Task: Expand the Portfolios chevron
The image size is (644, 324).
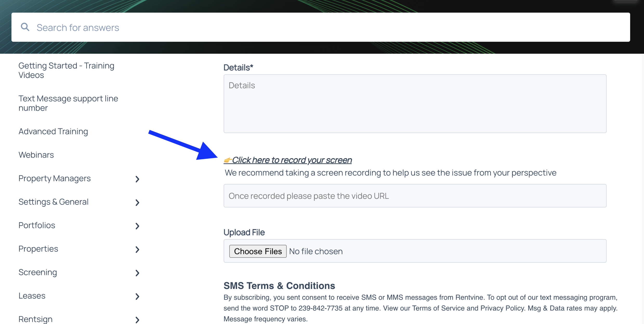Action: tap(137, 226)
